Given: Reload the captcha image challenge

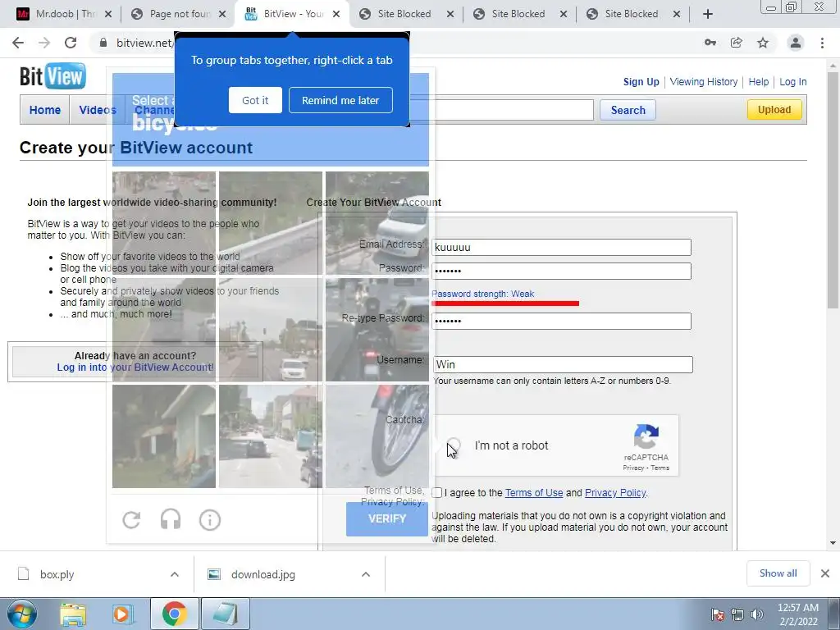Looking at the screenshot, I should pyautogui.click(x=131, y=519).
